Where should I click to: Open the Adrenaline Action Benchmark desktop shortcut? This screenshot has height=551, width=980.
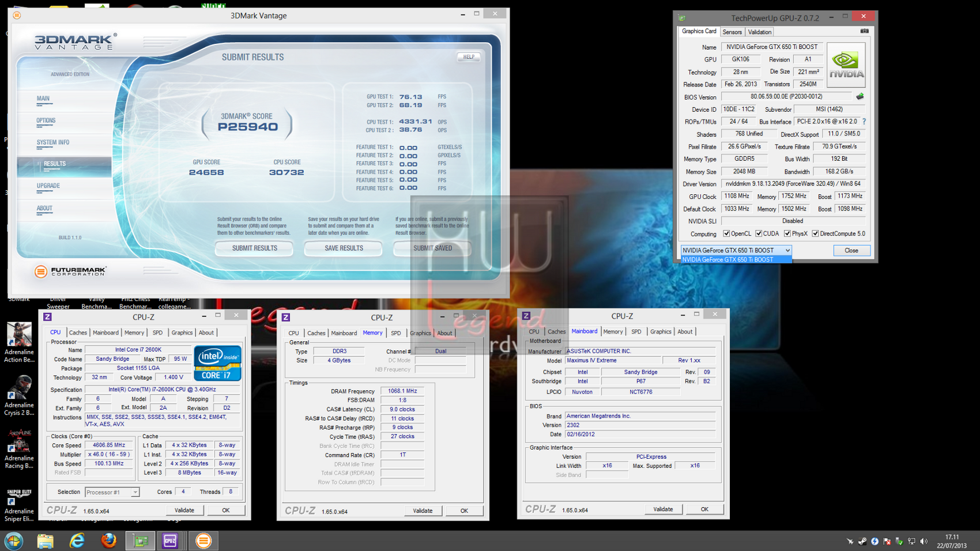pyautogui.click(x=19, y=343)
